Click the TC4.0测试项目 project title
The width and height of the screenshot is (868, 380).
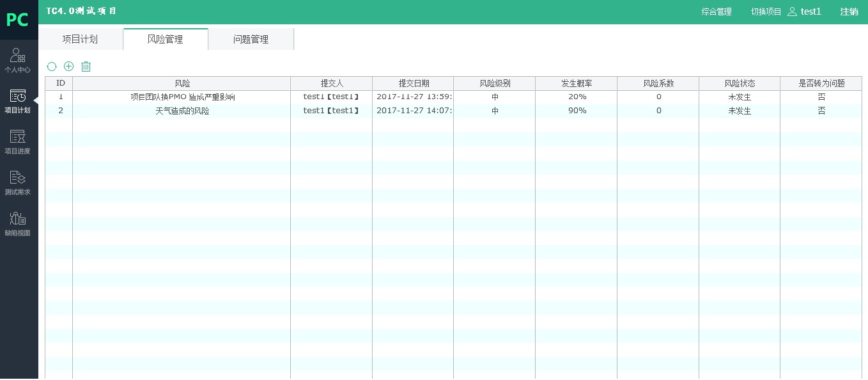(x=82, y=12)
